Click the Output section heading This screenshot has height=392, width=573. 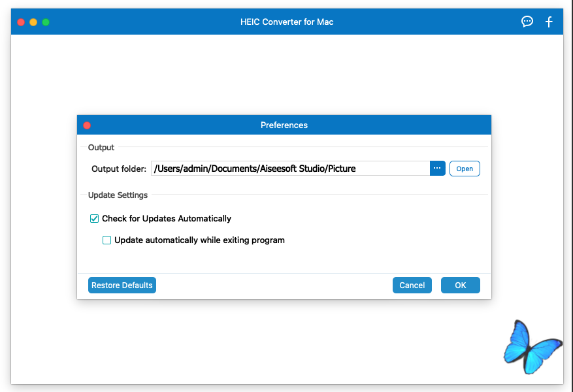[x=101, y=148]
